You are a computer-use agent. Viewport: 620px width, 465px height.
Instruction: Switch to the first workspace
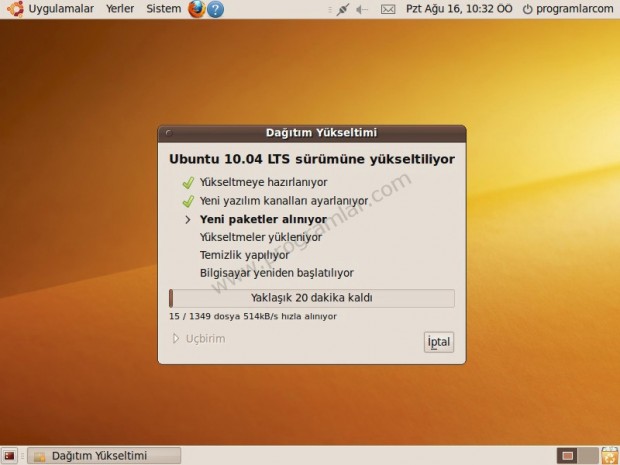pos(567,456)
